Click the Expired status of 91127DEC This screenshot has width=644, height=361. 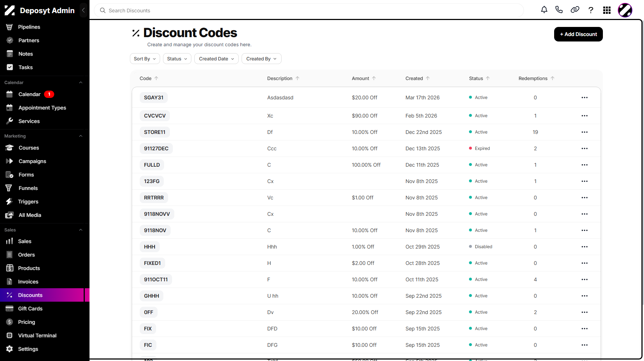480,148
